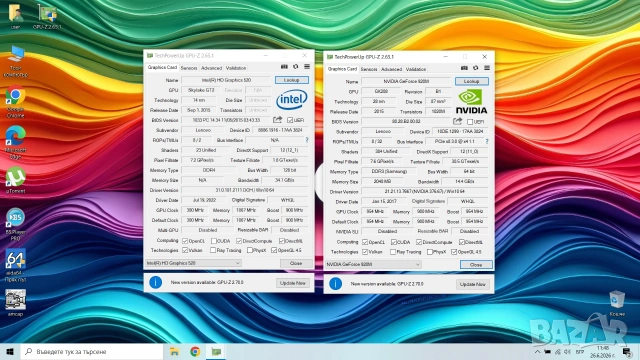Open the hamburger menu in NVIDIA GPU-Z window
This screenshot has height=360, width=640.
tap(487, 68)
